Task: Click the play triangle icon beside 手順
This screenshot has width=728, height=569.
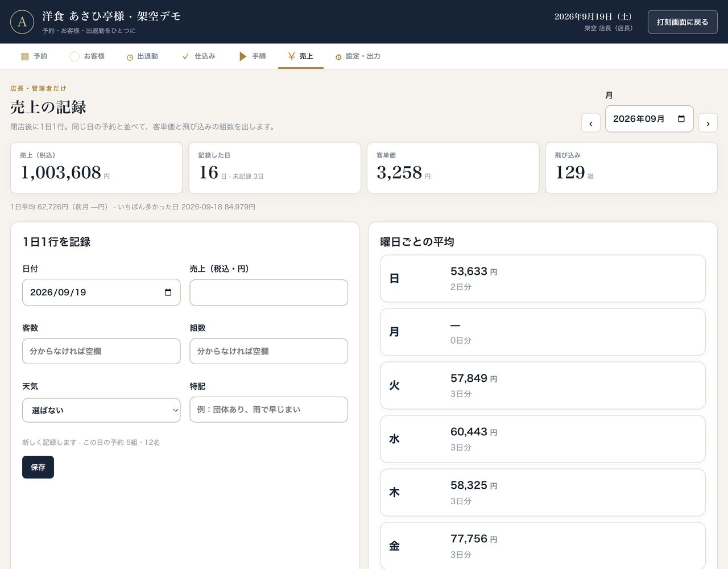Action: 243,56
